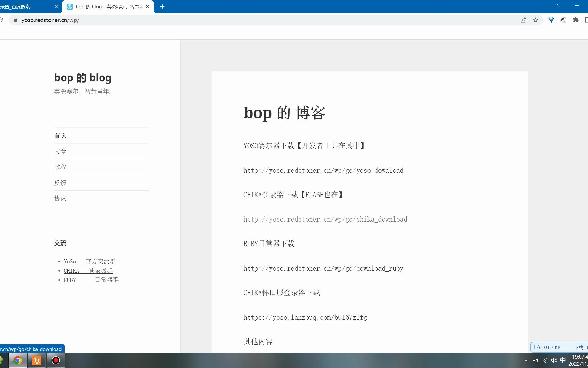Open the lanzouq.com b0167zlfg link
The height and width of the screenshot is (368, 588).
pyautogui.click(x=305, y=317)
